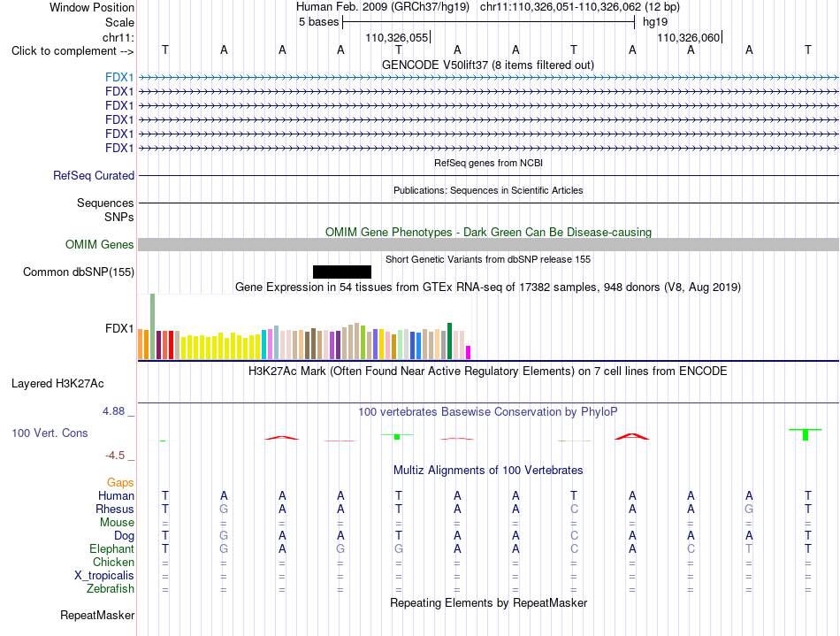Select the Human species row label

pyautogui.click(x=116, y=495)
